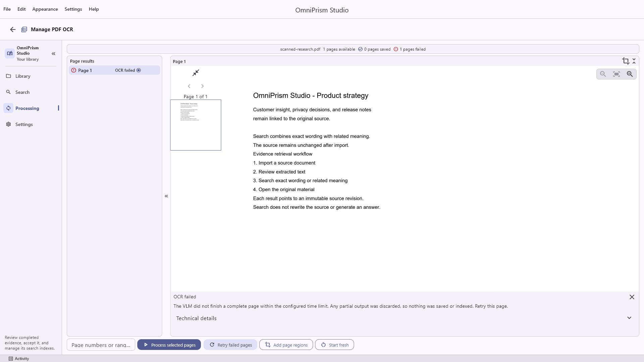Fit the page to view
The height and width of the screenshot is (362, 644).
[x=616, y=74]
